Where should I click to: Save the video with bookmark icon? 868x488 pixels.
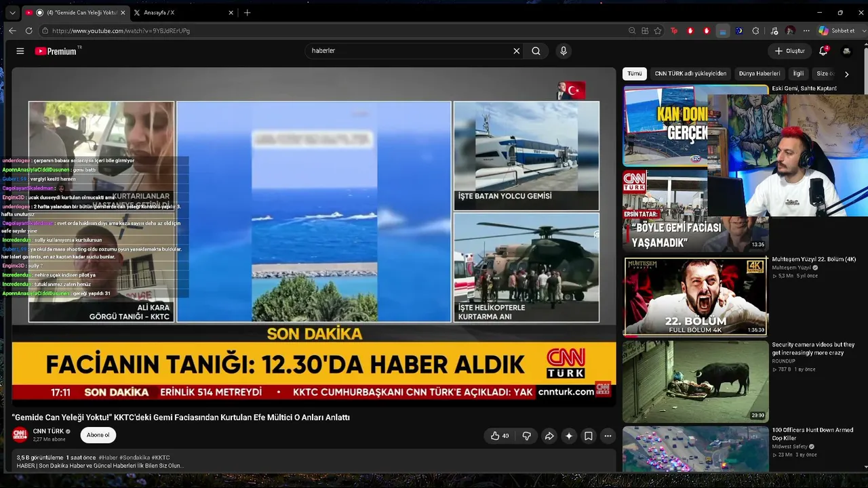click(589, 436)
